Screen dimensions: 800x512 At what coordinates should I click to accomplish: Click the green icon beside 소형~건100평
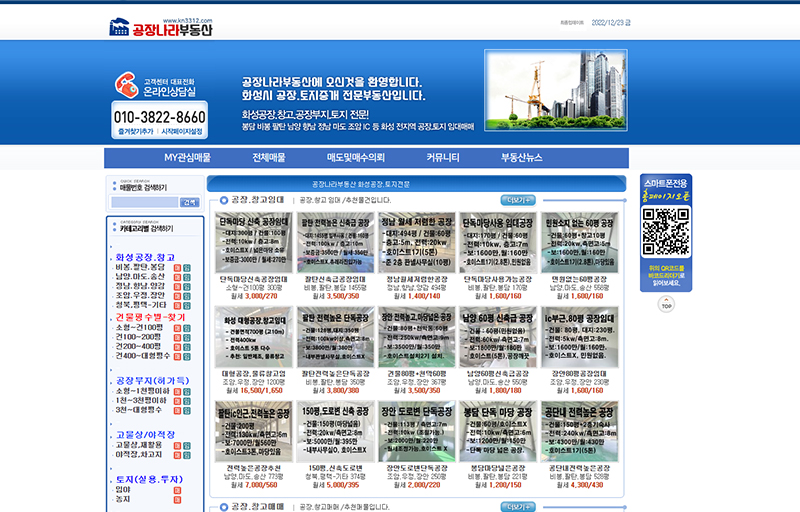coord(187,328)
